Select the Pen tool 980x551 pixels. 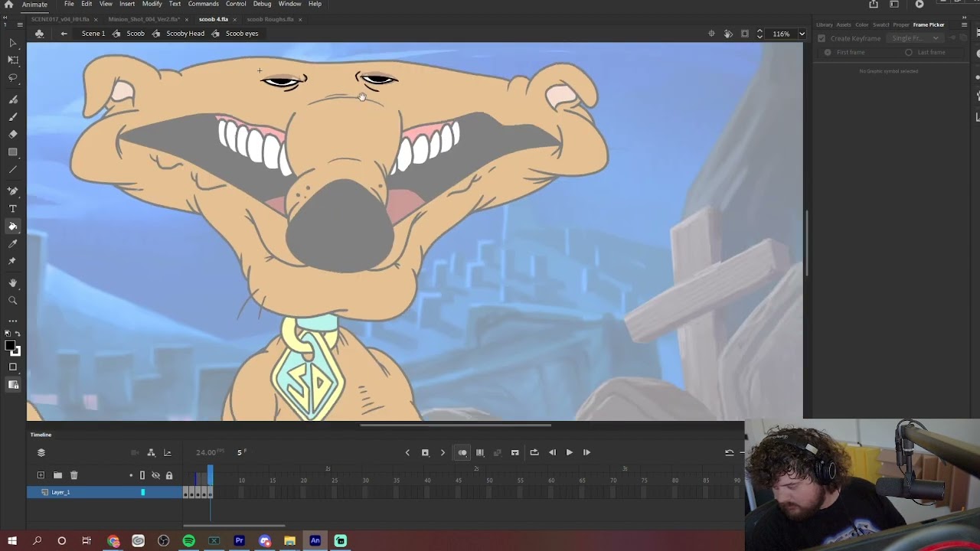[x=13, y=191]
